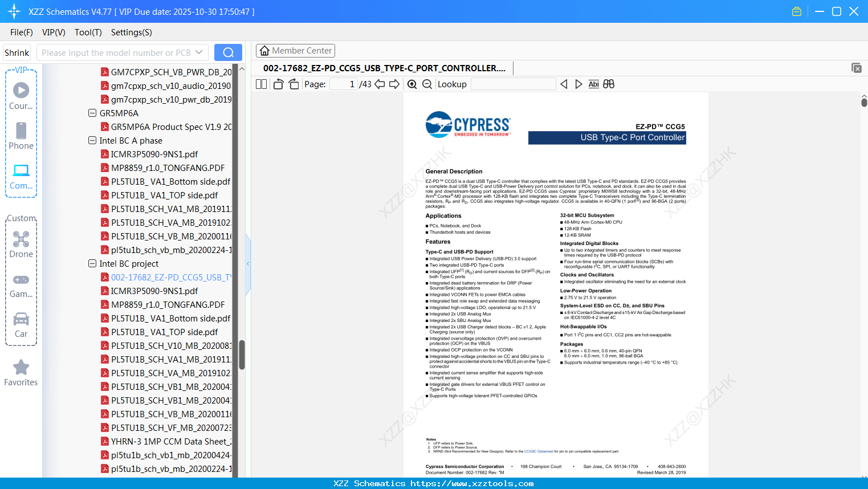Viewport: 868px width, 489px height.
Task: Select the Intel BC A phase folder label
Action: pos(131,140)
